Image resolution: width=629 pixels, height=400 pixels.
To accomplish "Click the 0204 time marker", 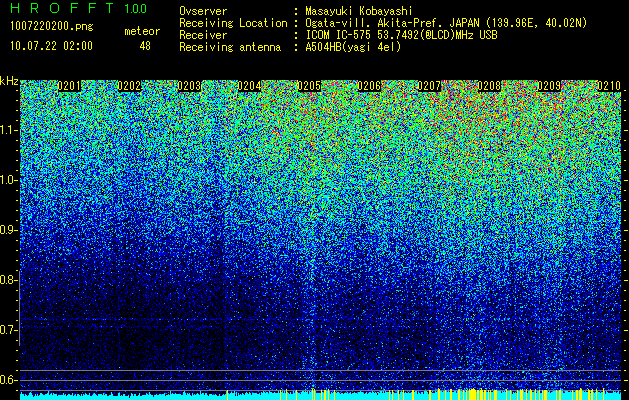I will coord(249,86).
